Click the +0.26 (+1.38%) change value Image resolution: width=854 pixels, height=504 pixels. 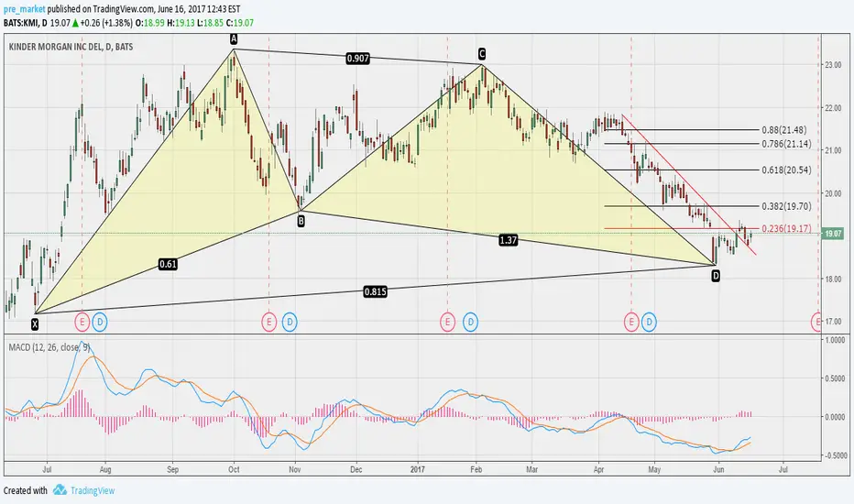[x=106, y=23]
